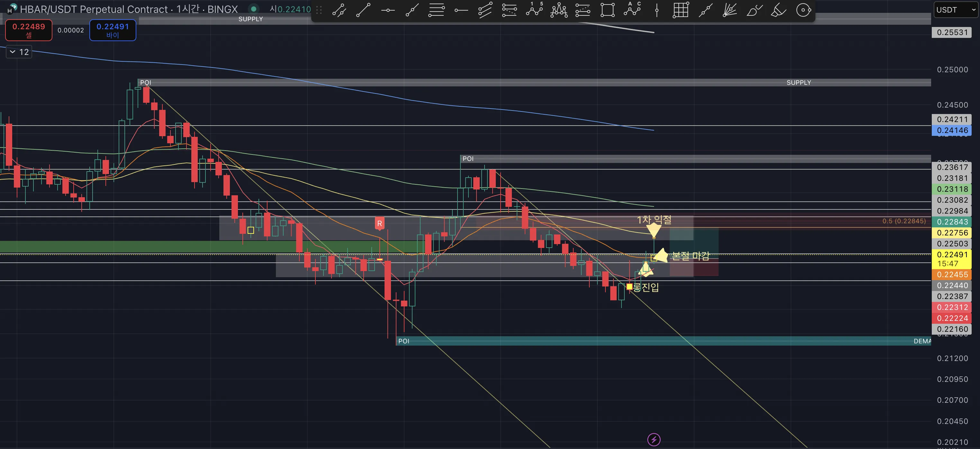Click the POI label on upper supply zone

(x=145, y=83)
